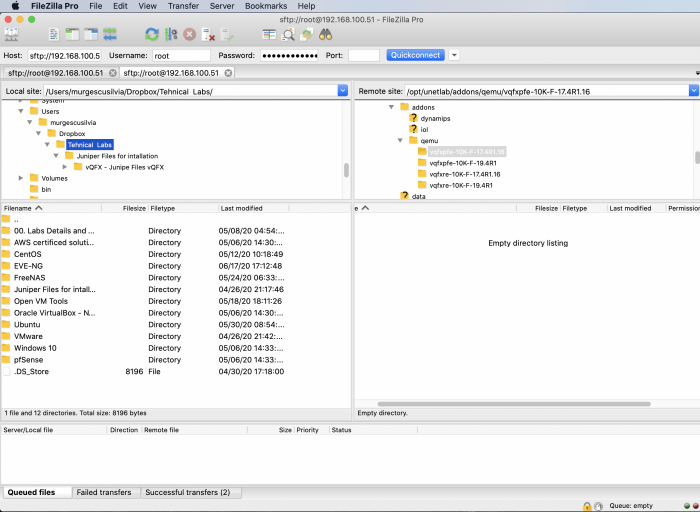Sort remote list by Filetype header

pos(584,208)
